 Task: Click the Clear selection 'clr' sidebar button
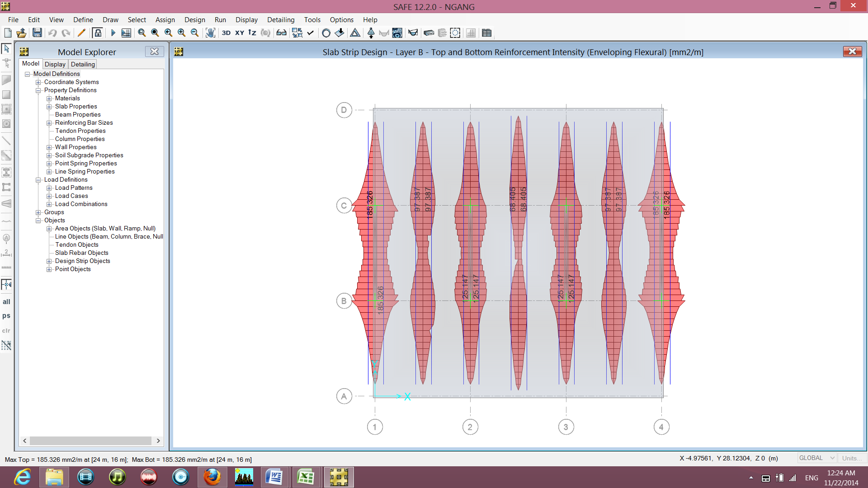click(6, 331)
